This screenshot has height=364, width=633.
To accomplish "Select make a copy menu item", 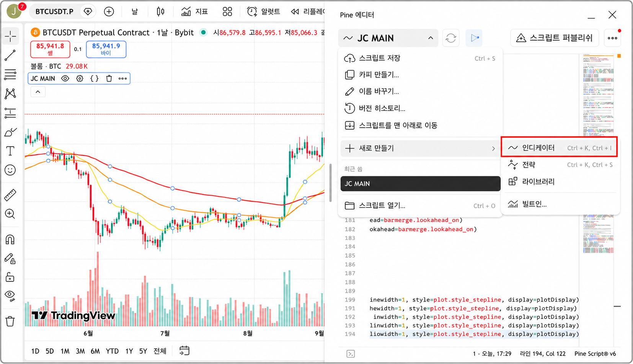I will 420,75.
